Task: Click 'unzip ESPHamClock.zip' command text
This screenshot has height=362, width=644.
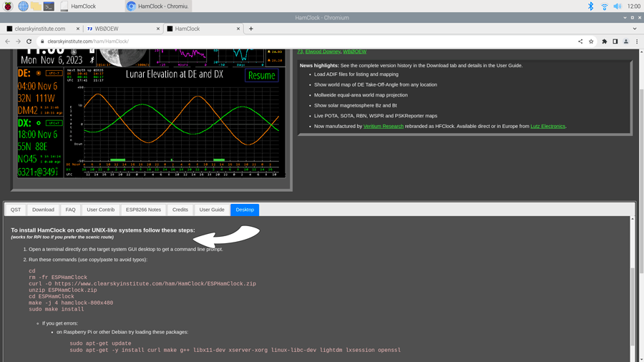Action: (x=63, y=290)
